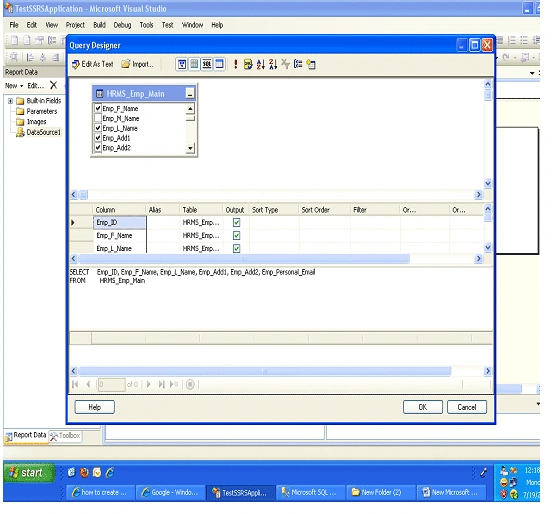Toggle the grid pane icon
The height and width of the screenshot is (514, 559).
click(194, 65)
